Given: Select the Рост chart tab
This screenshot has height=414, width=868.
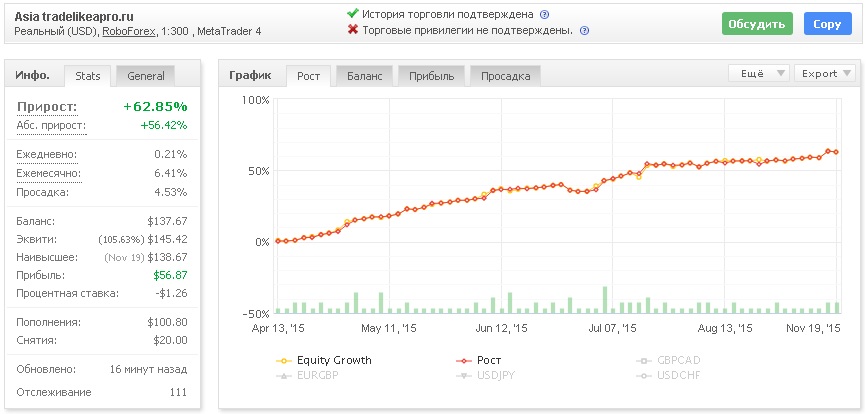Looking at the screenshot, I should pos(308,76).
